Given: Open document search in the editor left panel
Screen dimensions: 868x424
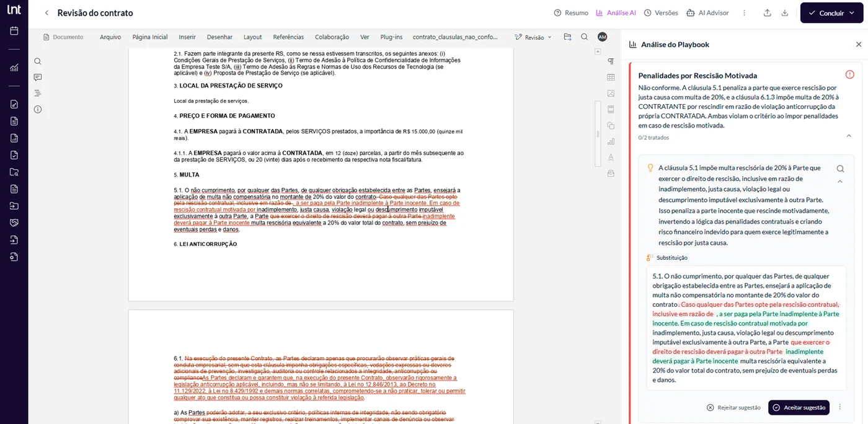Looking at the screenshot, I should coord(38,61).
